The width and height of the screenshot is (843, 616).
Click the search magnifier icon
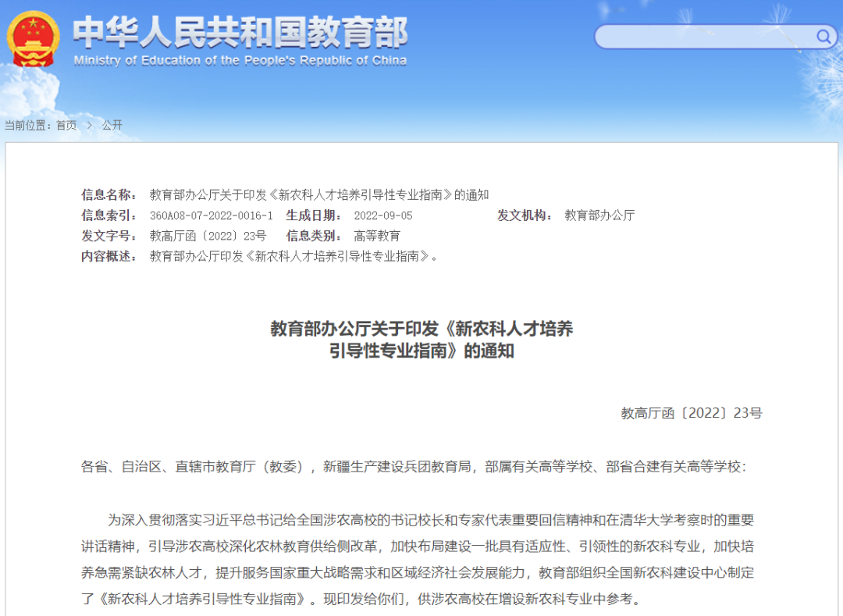point(823,37)
